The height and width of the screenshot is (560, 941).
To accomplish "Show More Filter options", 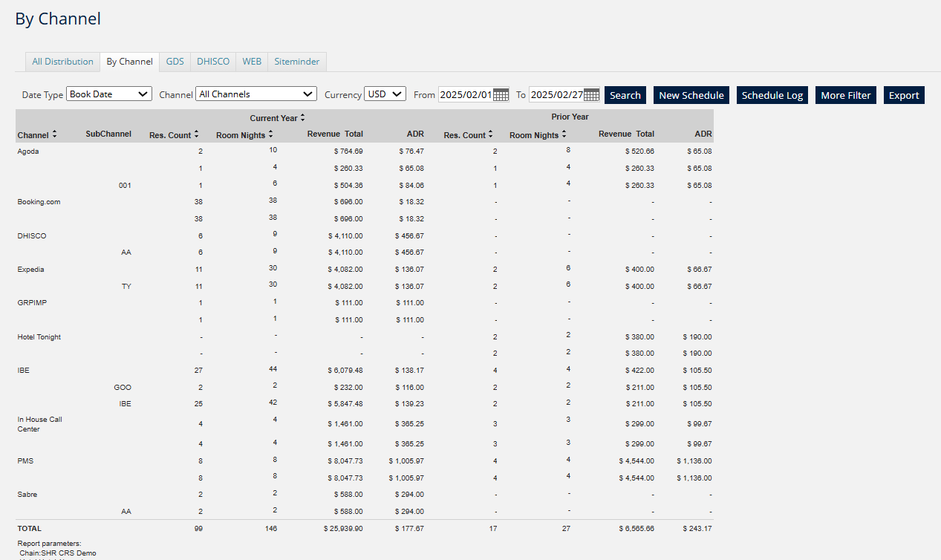I will pyautogui.click(x=846, y=95).
